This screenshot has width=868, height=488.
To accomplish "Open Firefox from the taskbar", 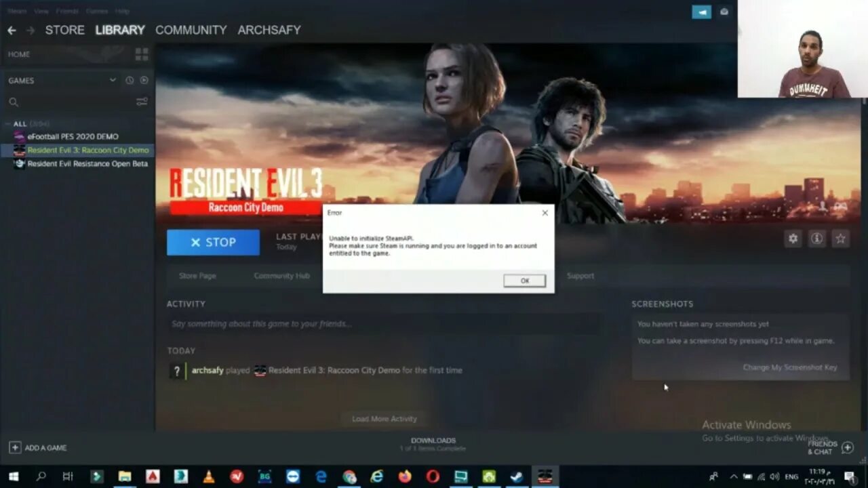I will pyautogui.click(x=405, y=476).
